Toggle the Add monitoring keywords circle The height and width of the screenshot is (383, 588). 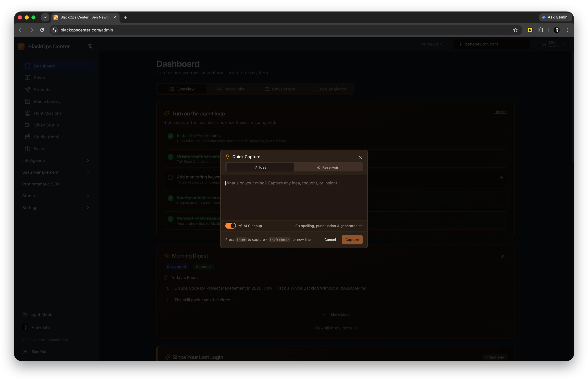click(171, 178)
